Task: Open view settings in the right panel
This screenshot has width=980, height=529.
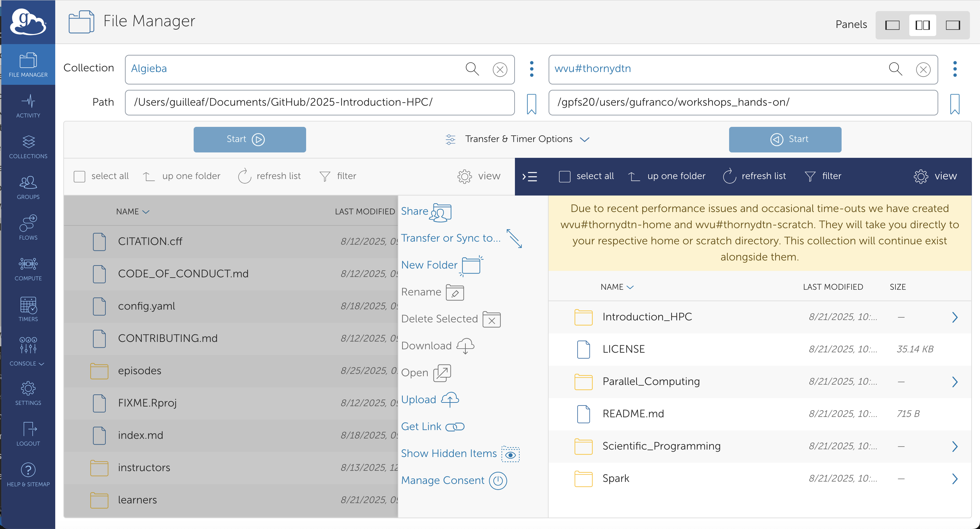Action: coord(935,176)
